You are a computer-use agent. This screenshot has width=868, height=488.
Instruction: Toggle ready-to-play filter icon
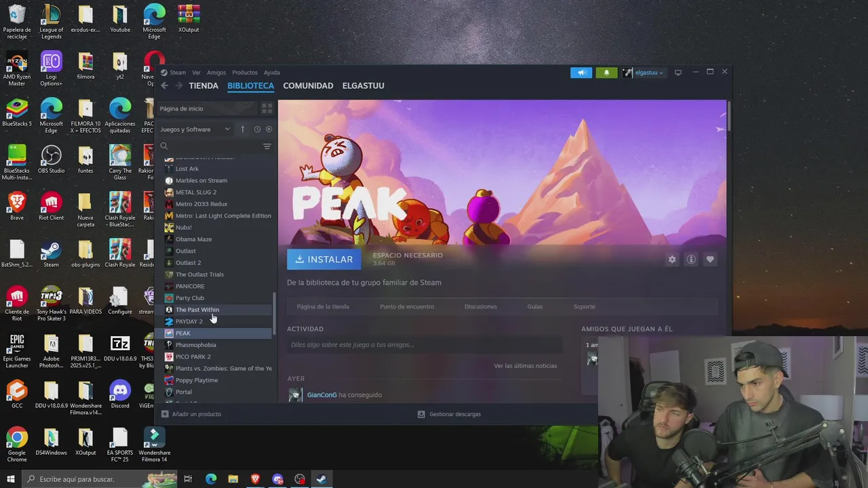point(269,129)
